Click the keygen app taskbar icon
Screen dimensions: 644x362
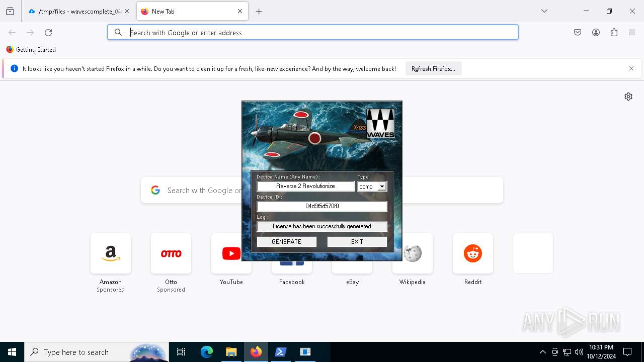pos(305,352)
